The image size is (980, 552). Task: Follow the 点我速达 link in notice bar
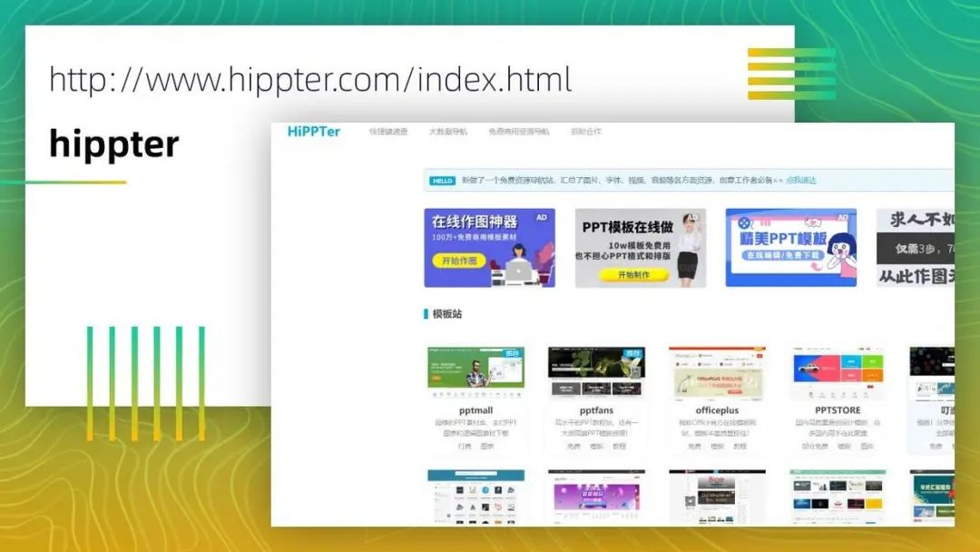(801, 180)
